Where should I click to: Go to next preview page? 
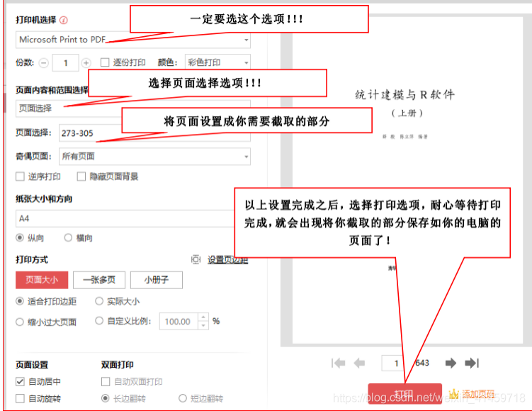pyautogui.click(x=451, y=363)
